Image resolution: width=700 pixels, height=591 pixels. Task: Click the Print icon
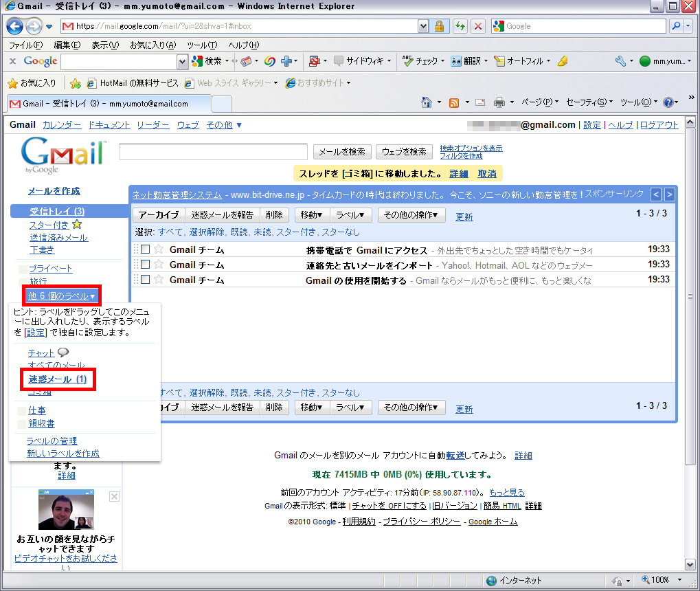pyautogui.click(x=499, y=103)
